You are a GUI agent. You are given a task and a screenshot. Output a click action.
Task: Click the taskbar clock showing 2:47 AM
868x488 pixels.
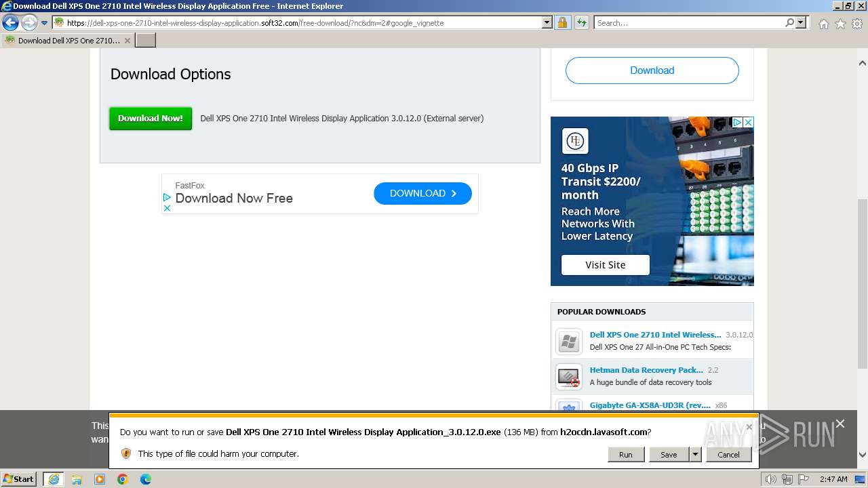click(833, 479)
